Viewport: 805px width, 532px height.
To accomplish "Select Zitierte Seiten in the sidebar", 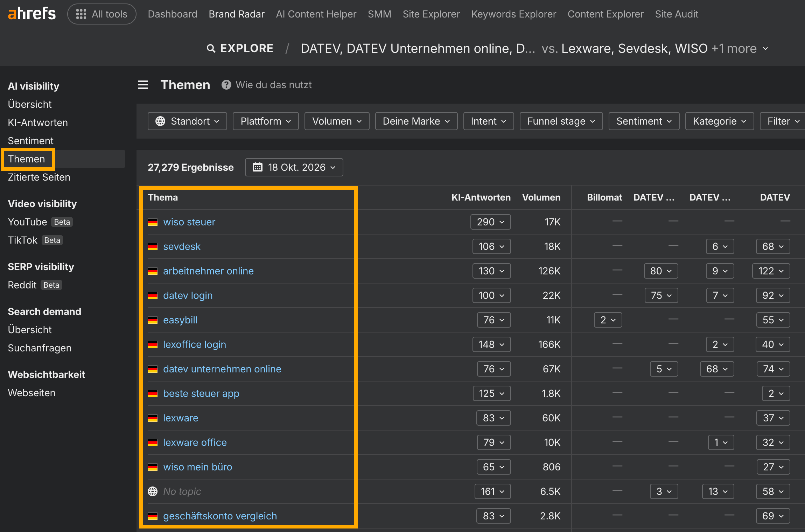I will (x=39, y=177).
